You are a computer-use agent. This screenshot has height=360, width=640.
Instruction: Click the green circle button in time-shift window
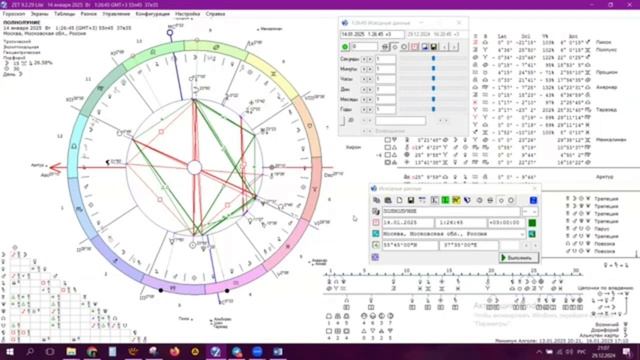click(345, 47)
